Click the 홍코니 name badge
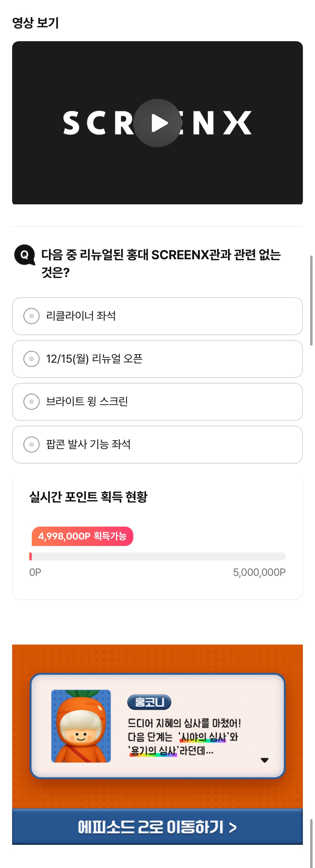This screenshot has width=315, height=868. pos(149,702)
